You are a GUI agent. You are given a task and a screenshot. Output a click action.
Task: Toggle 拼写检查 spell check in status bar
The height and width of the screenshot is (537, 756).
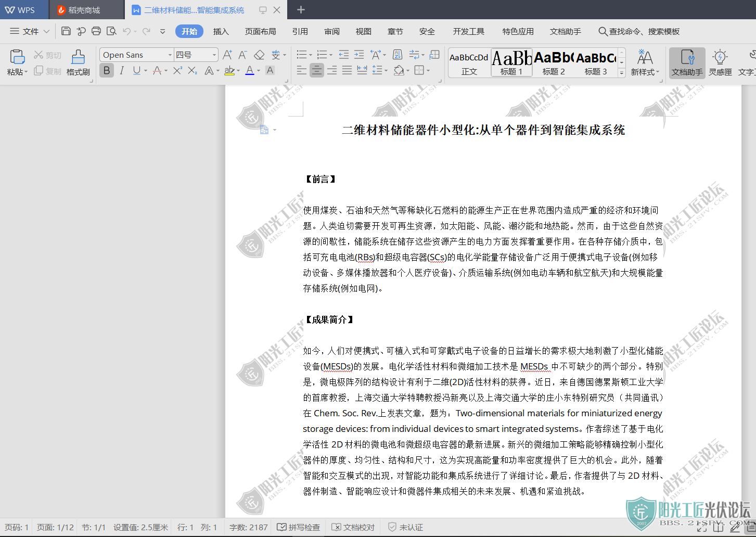(x=299, y=527)
